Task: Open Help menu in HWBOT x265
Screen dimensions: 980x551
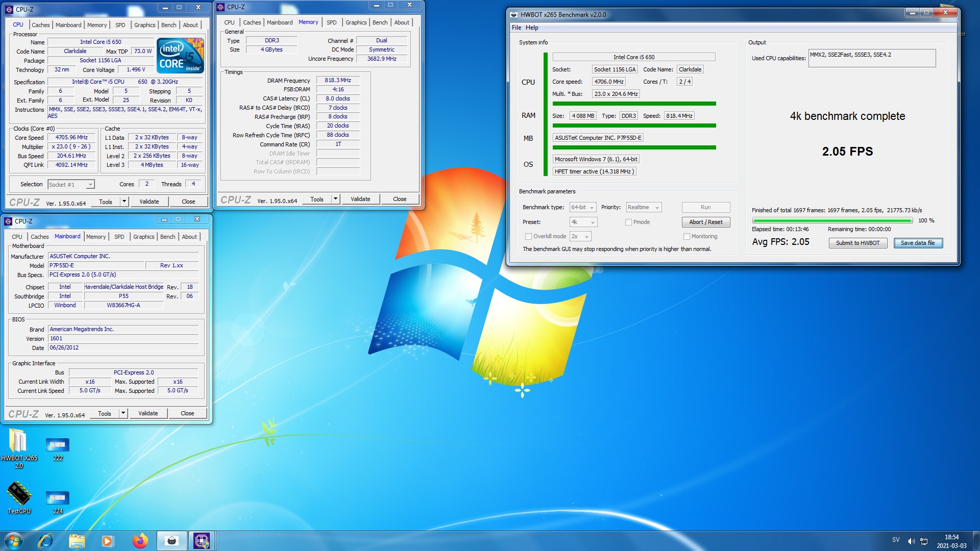Action: click(532, 28)
